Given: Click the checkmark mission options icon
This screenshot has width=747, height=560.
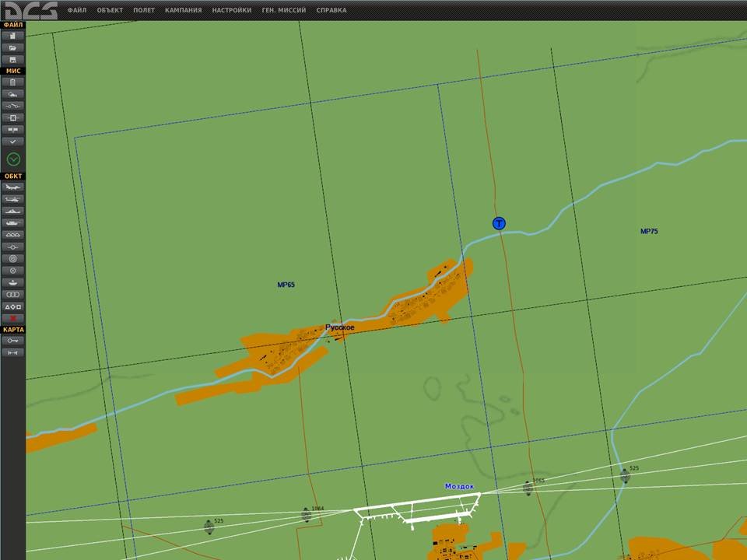Looking at the screenshot, I should 13,142.
